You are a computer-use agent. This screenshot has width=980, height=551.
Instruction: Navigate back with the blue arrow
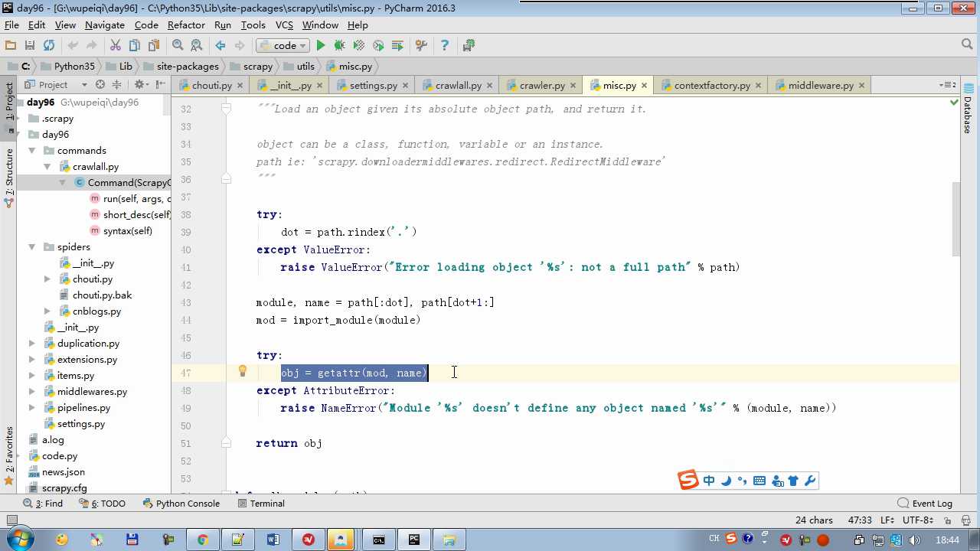(x=220, y=46)
